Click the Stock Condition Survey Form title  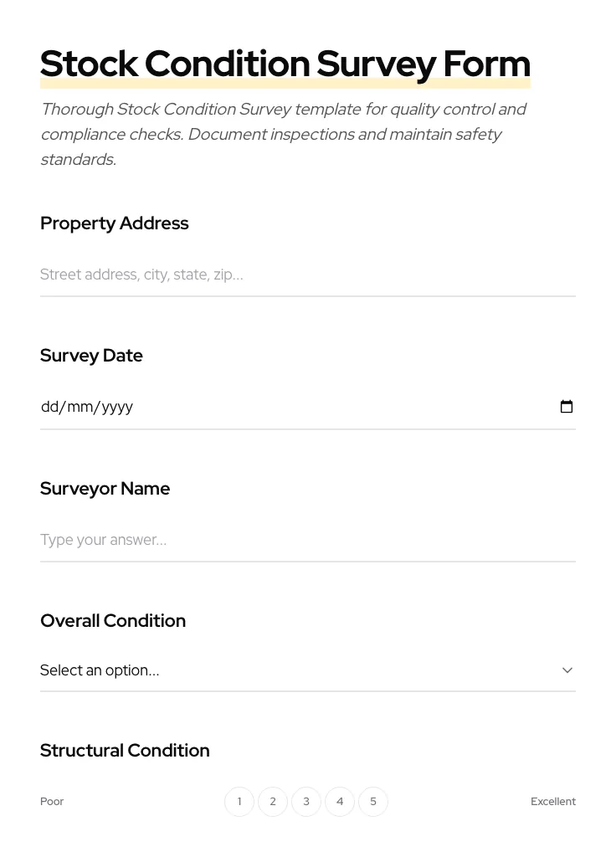(285, 63)
